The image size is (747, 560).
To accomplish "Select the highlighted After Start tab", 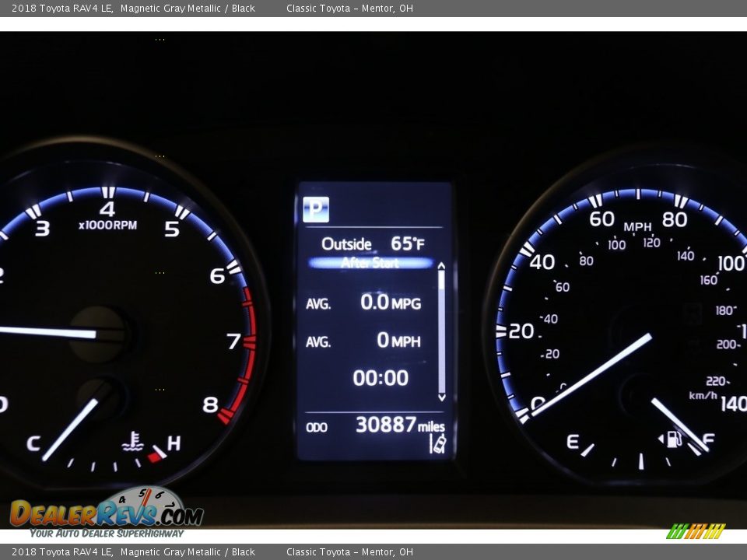I will click(370, 263).
